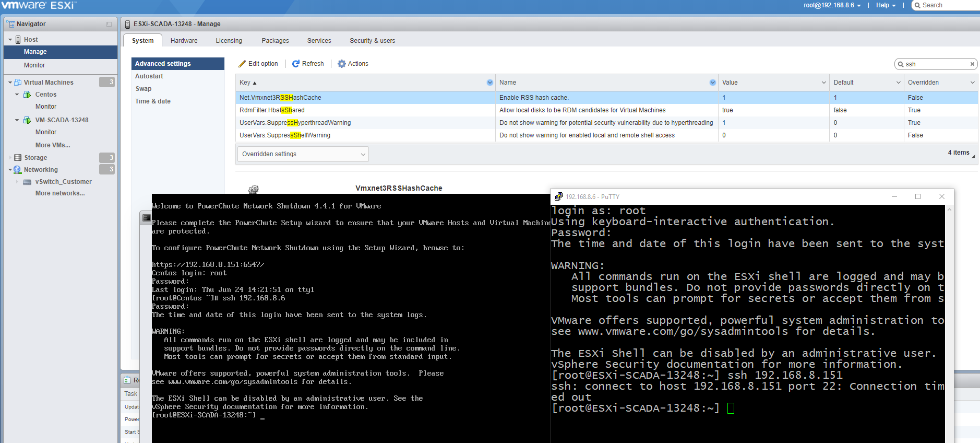This screenshot has width=980, height=443.
Task: Open More networks... link
Action: pyautogui.click(x=60, y=193)
